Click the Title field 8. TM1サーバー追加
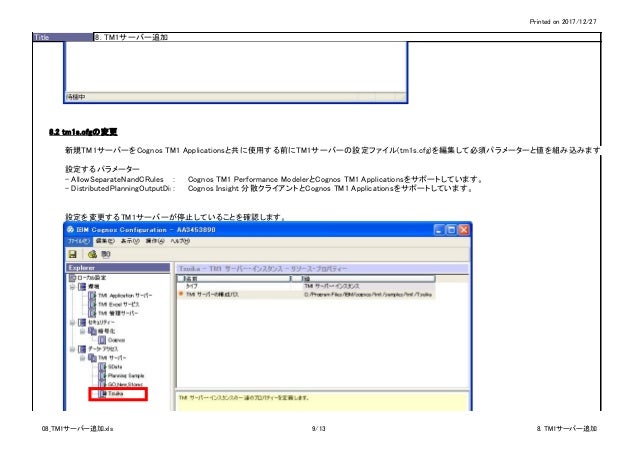This screenshot has width=638, height=451. [347, 37]
